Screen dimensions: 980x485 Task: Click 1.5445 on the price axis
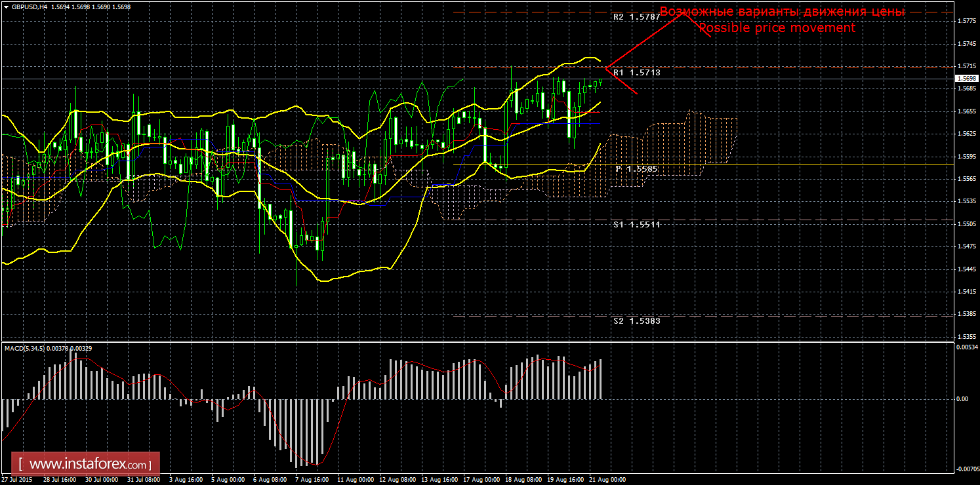pyautogui.click(x=966, y=269)
